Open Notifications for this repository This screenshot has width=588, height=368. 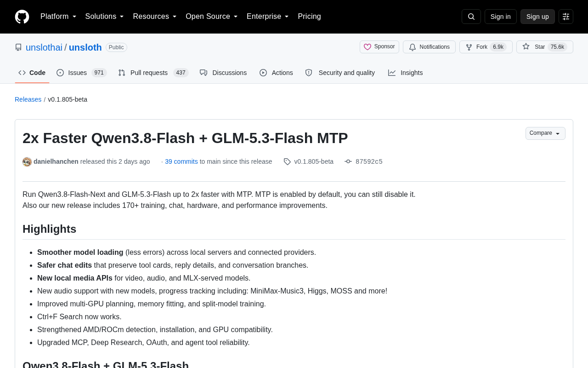pyautogui.click(x=429, y=47)
